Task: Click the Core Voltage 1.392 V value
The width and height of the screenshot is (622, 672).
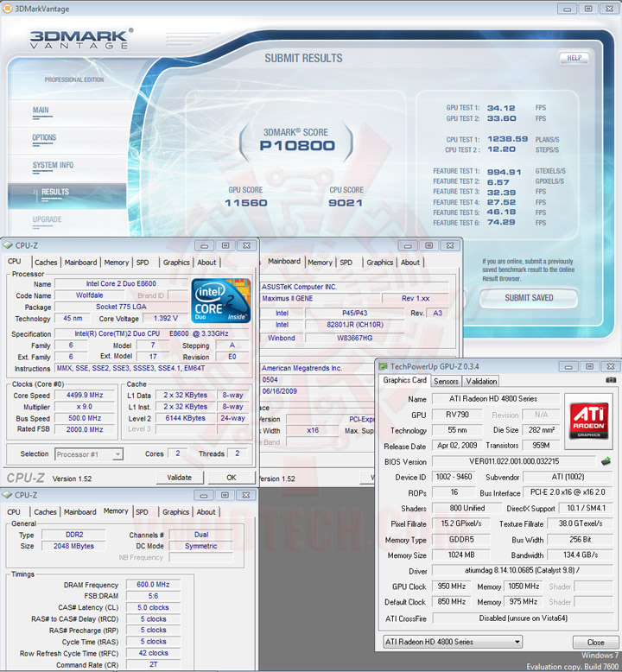Action: 166,318
